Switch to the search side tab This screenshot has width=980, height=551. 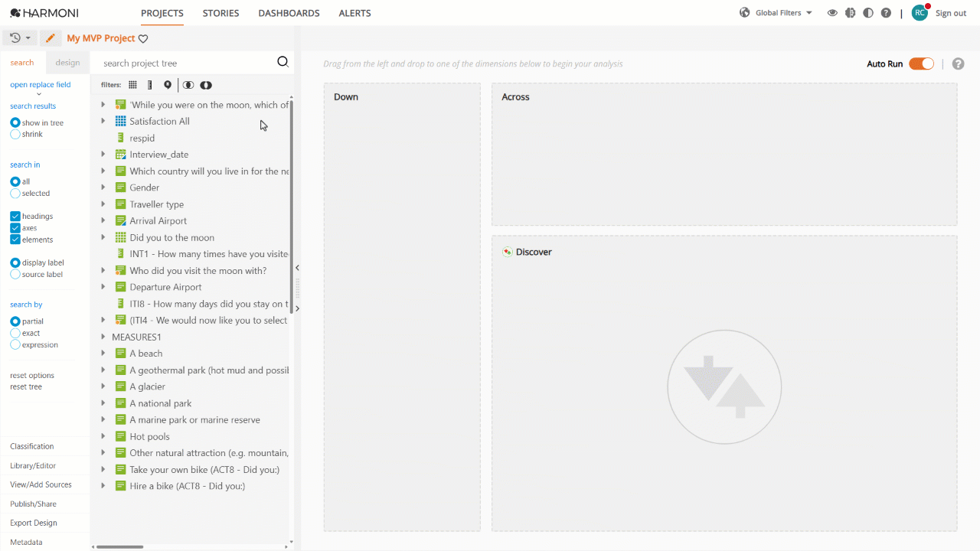[22, 63]
